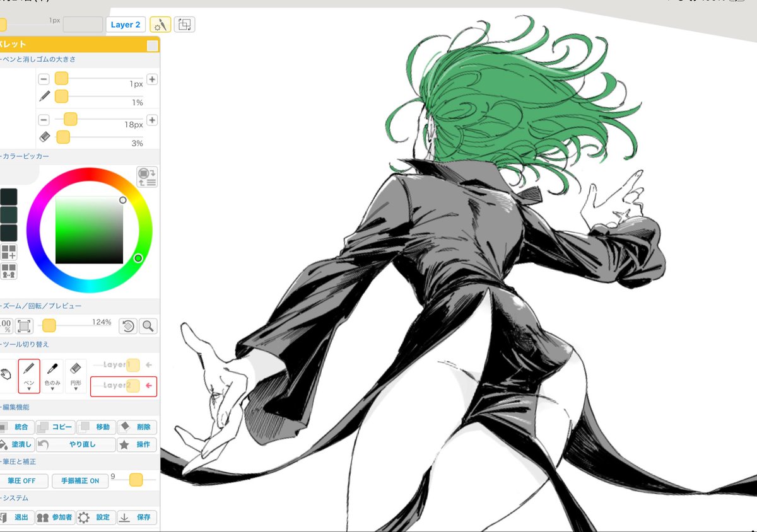Viewport: 757px width, 532px height.
Task: Open the 参加者 participants button
Action: tap(56, 518)
